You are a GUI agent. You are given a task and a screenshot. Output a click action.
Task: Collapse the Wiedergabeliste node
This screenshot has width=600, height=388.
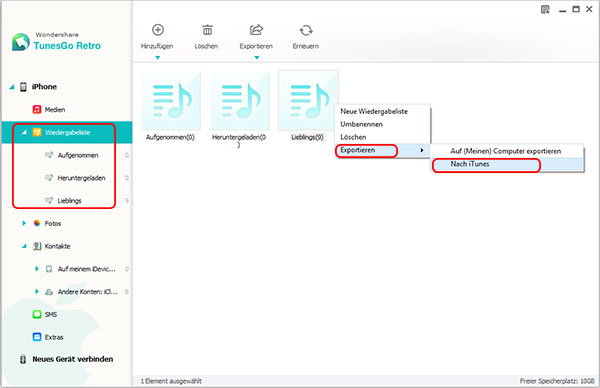tap(24, 132)
